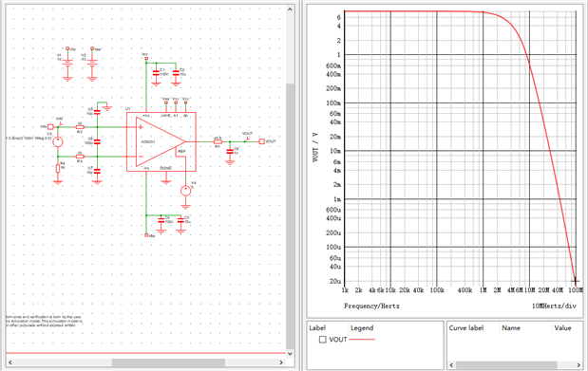The image size is (588, 371).
Task: Select resistor R3 on the negative input
Action: tap(80, 157)
